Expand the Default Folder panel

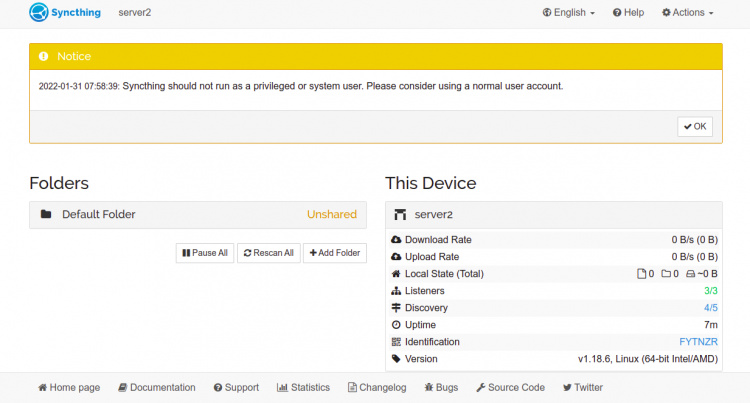tap(198, 214)
